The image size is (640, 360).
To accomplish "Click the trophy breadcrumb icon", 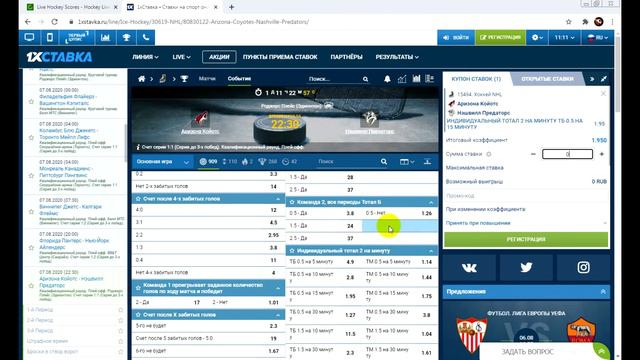I will coord(184,79).
